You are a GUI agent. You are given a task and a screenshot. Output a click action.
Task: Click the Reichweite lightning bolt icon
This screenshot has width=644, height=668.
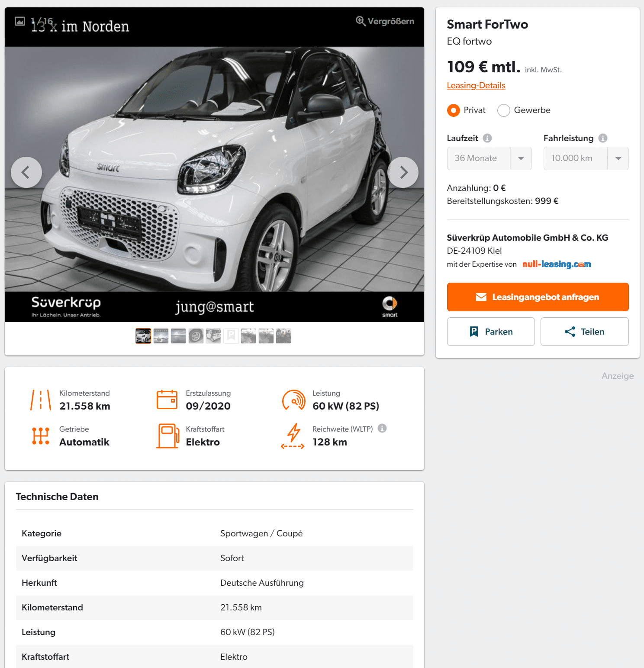[x=293, y=436]
